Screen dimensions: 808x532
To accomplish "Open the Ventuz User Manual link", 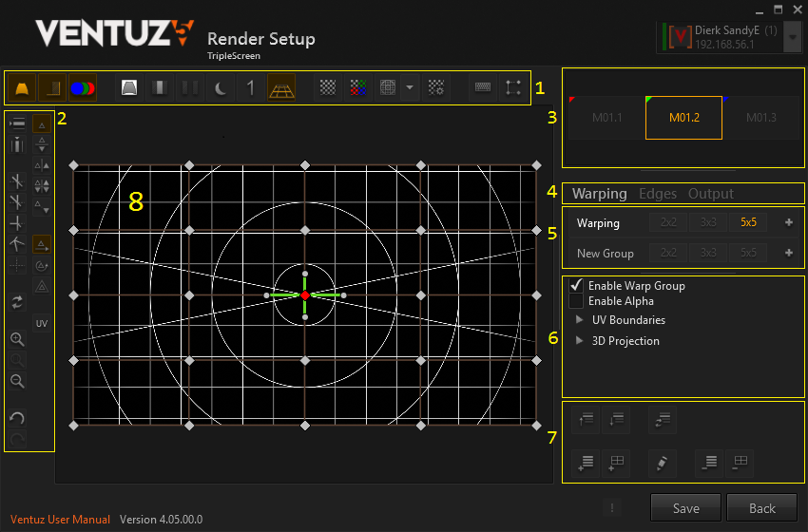I will coord(60,520).
